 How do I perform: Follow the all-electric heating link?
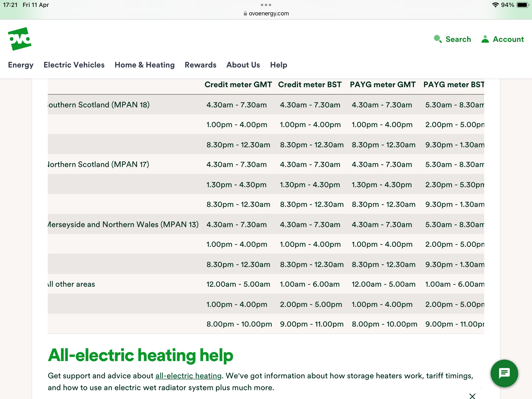188,376
